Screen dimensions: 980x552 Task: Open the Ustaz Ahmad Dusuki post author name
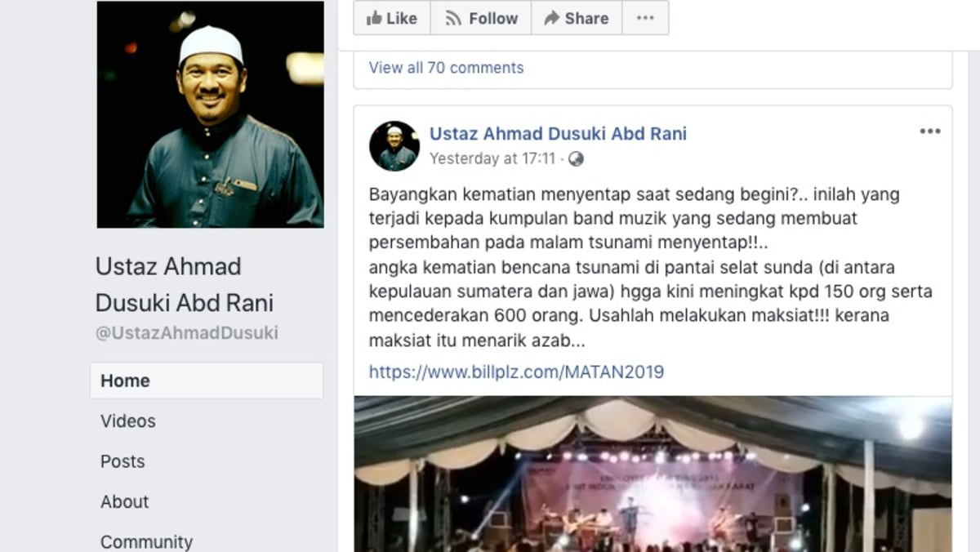[x=558, y=134]
